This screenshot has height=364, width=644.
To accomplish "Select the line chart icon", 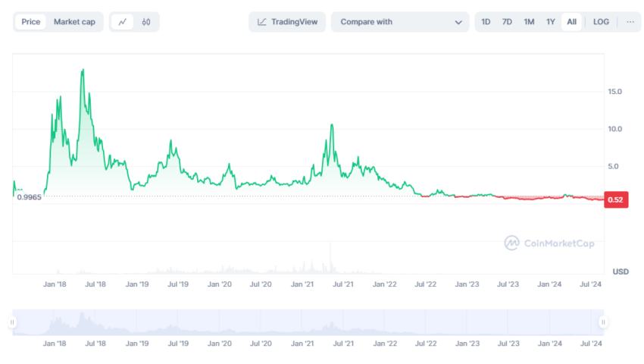I will click(x=123, y=22).
